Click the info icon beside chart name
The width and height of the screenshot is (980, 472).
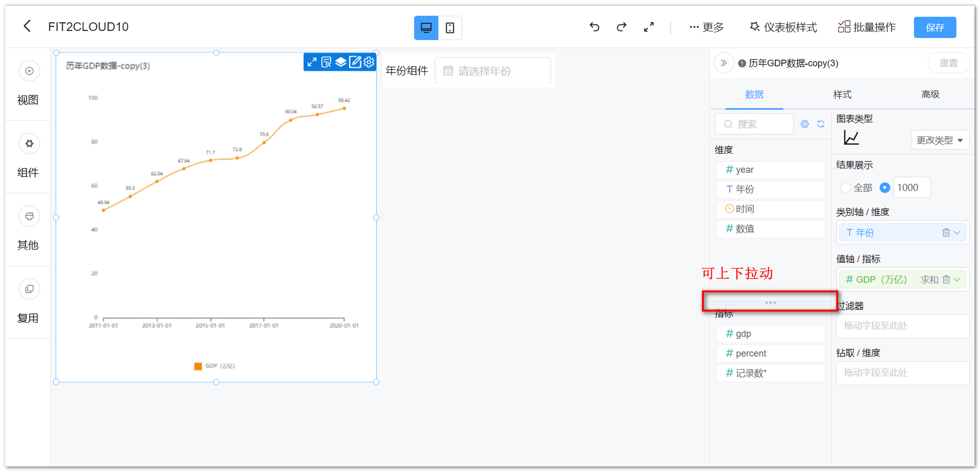click(741, 64)
